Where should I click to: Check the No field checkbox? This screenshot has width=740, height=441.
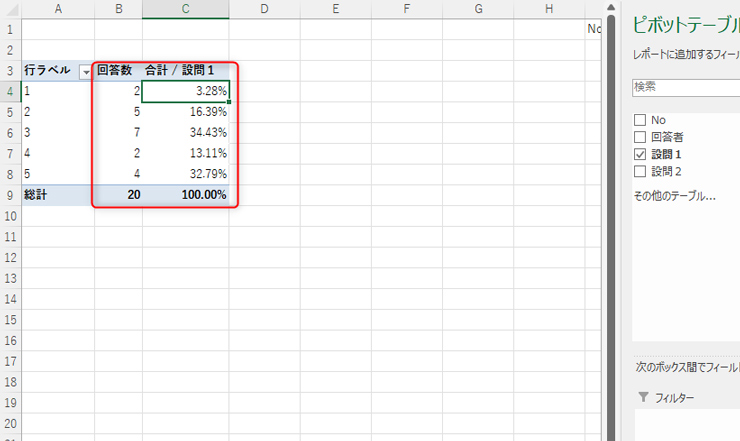click(640, 120)
